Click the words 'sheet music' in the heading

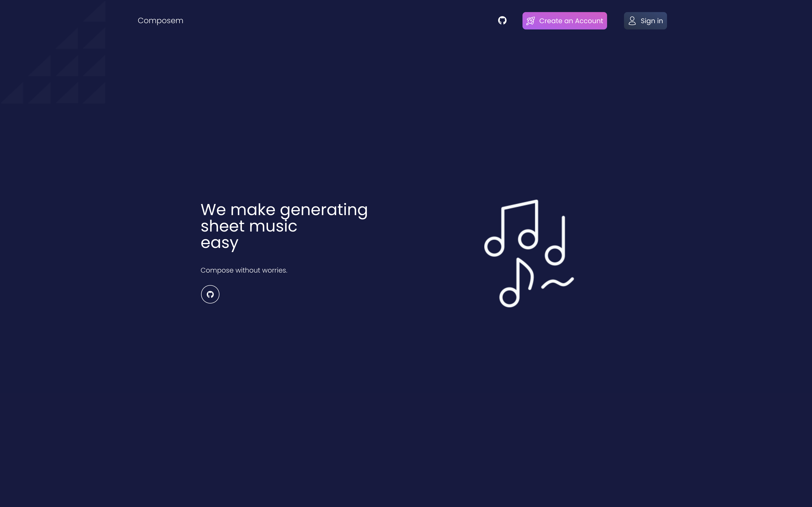point(249,226)
